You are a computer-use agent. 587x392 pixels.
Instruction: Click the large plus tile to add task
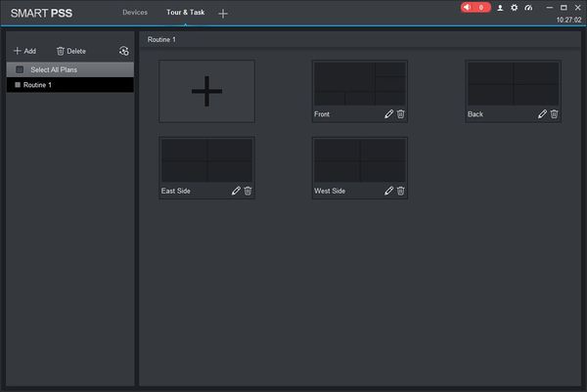[x=207, y=91]
